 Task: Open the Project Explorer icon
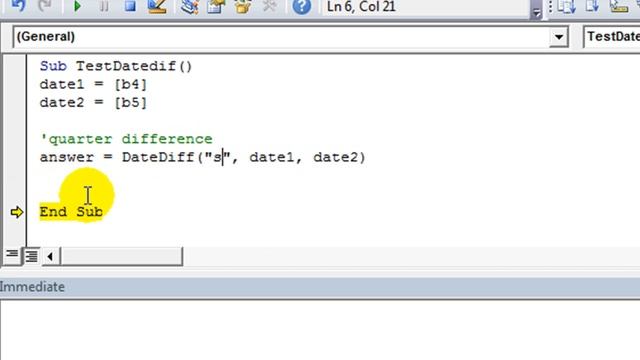click(x=189, y=7)
